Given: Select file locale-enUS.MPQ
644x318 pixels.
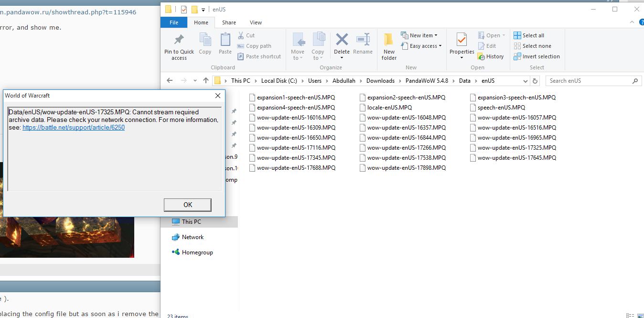Looking at the screenshot, I should coord(386,108).
